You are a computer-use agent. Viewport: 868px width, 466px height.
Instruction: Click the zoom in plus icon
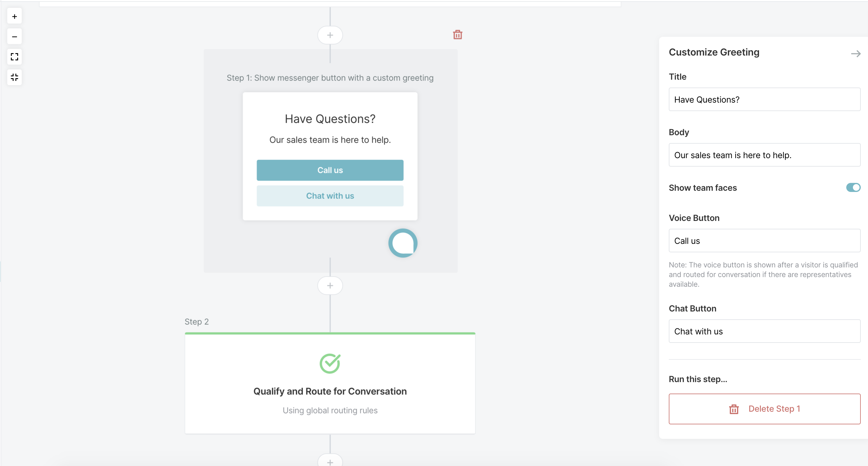coord(14,16)
